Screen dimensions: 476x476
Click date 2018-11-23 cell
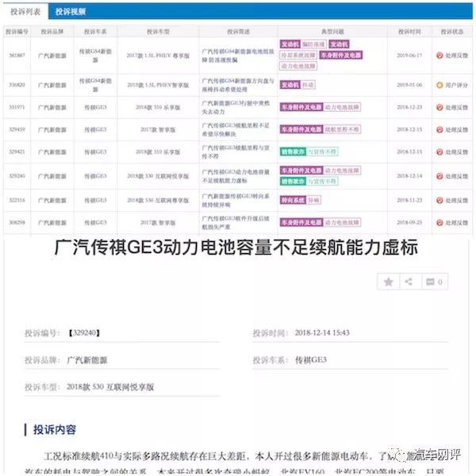[x=409, y=201]
